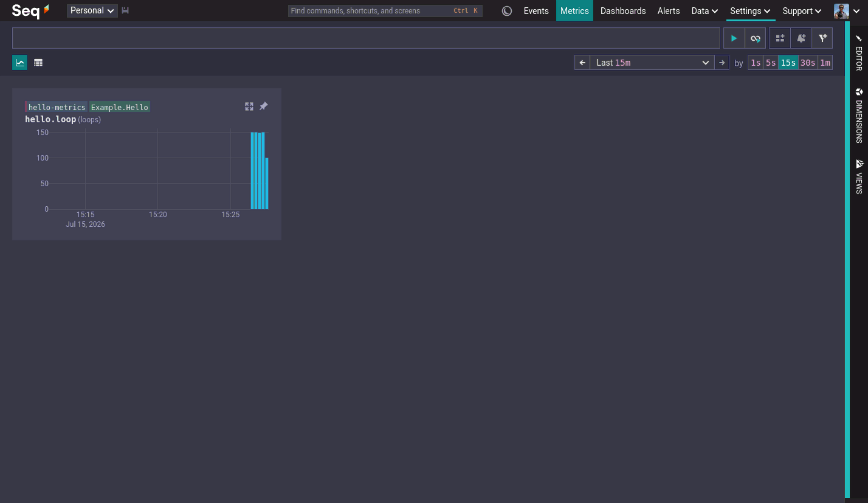Open the Dimensions side panel

click(x=859, y=116)
